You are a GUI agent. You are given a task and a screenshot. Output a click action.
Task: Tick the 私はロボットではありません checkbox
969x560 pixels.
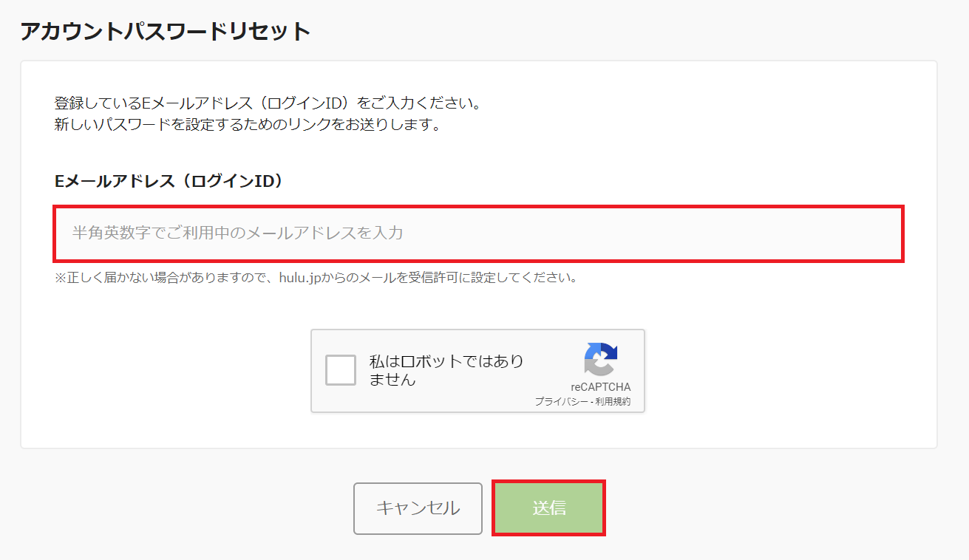[x=341, y=370]
